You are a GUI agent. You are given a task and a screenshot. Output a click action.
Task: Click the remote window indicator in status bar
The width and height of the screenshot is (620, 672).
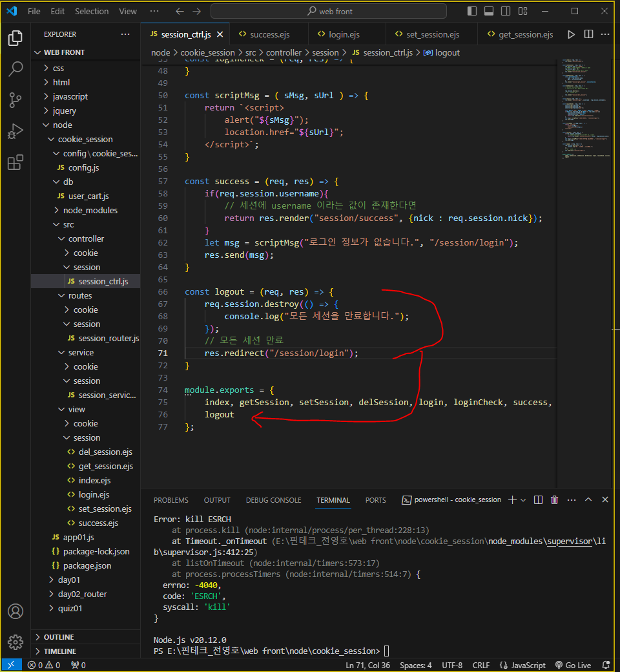12,665
